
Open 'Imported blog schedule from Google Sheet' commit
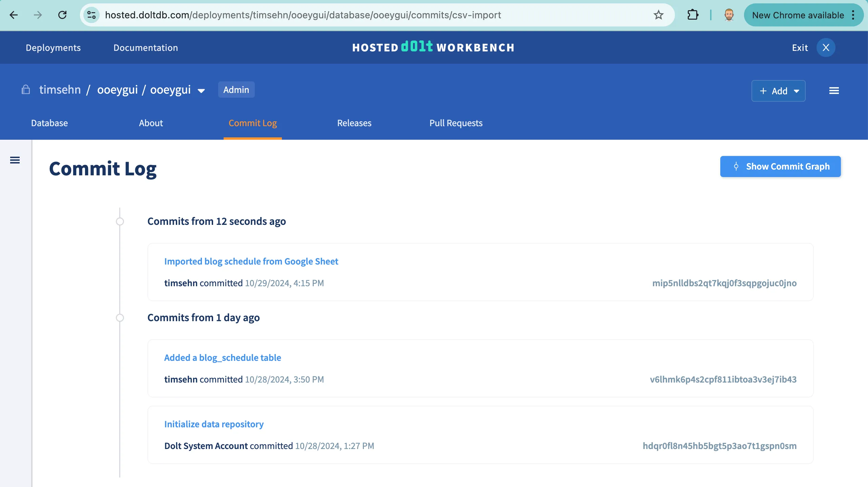click(251, 261)
